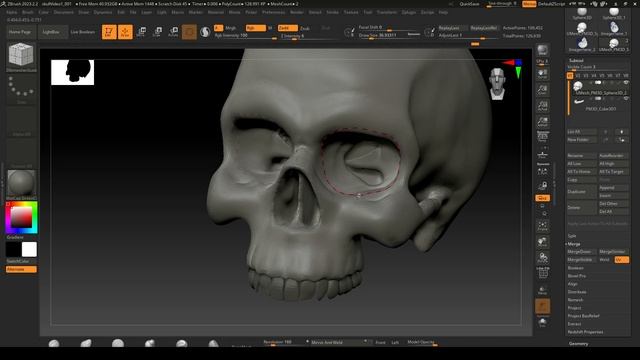Click the Actual size icon
Screen dimensions: 640x360
tap(542, 106)
